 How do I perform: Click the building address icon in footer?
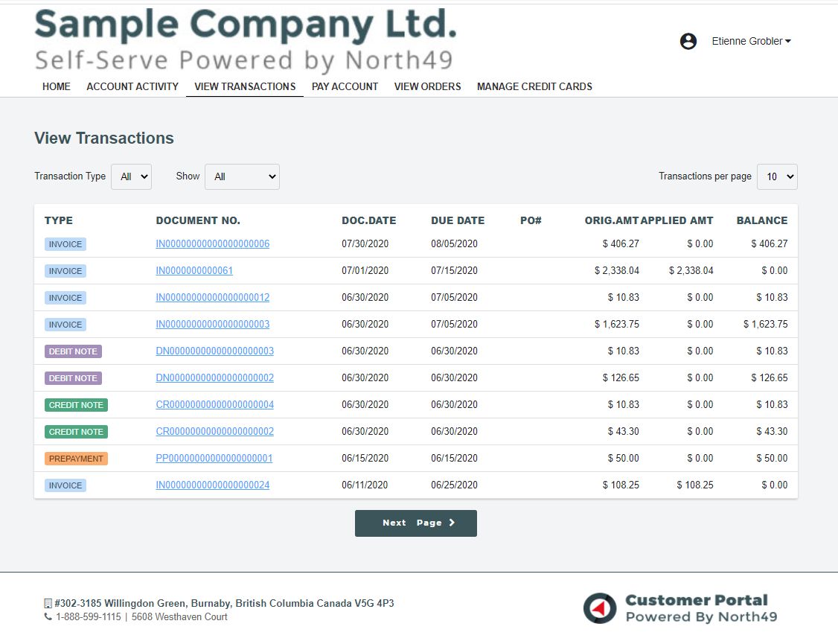[48, 603]
